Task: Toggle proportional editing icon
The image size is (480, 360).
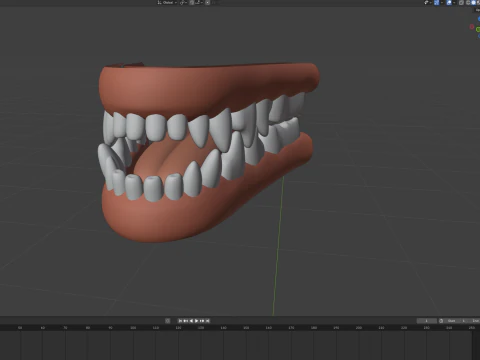Action: click(x=207, y=2)
